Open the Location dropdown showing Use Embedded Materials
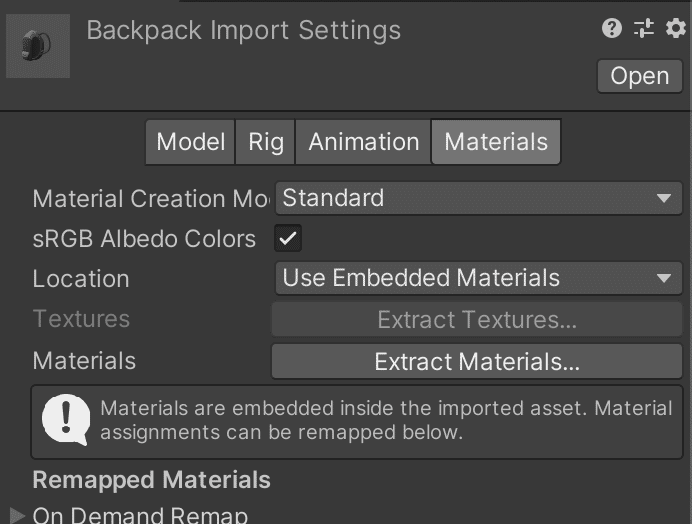The image size is (692, 524). click(x=478, y=279)
